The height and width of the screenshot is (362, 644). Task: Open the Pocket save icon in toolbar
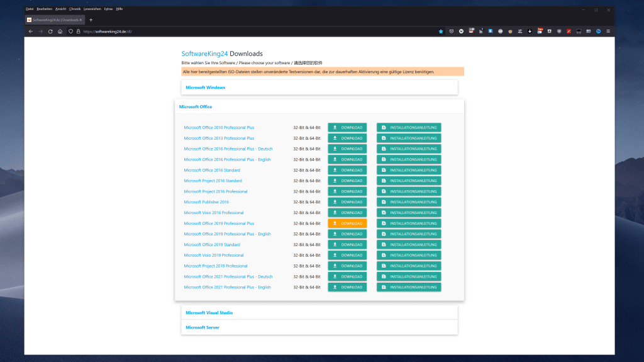[452, 31]
